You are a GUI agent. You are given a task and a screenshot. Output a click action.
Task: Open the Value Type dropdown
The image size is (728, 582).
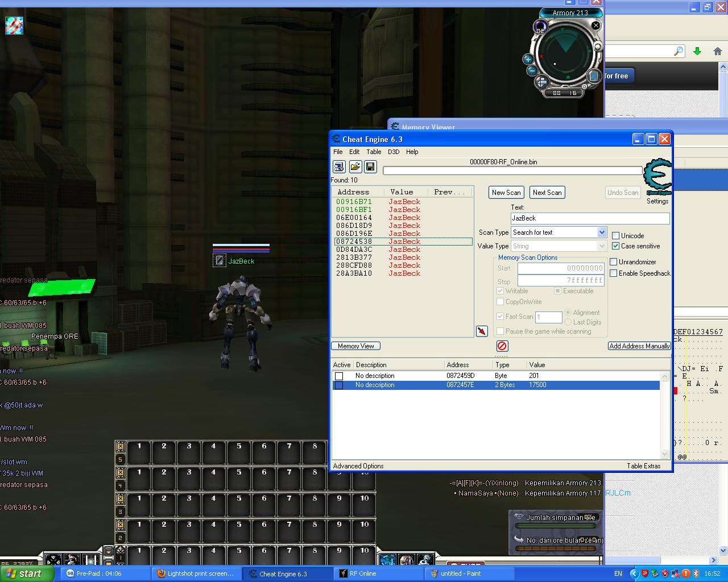point(602,246)
